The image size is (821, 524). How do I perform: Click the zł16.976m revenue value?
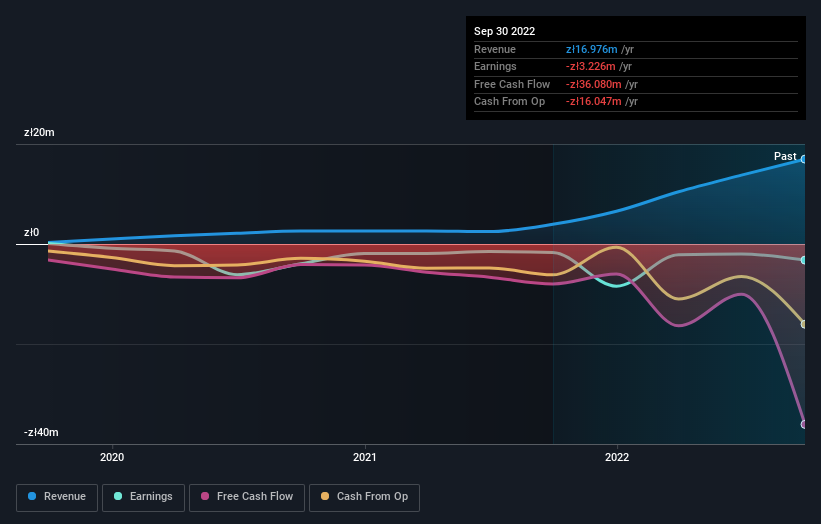tap(592, 49)
